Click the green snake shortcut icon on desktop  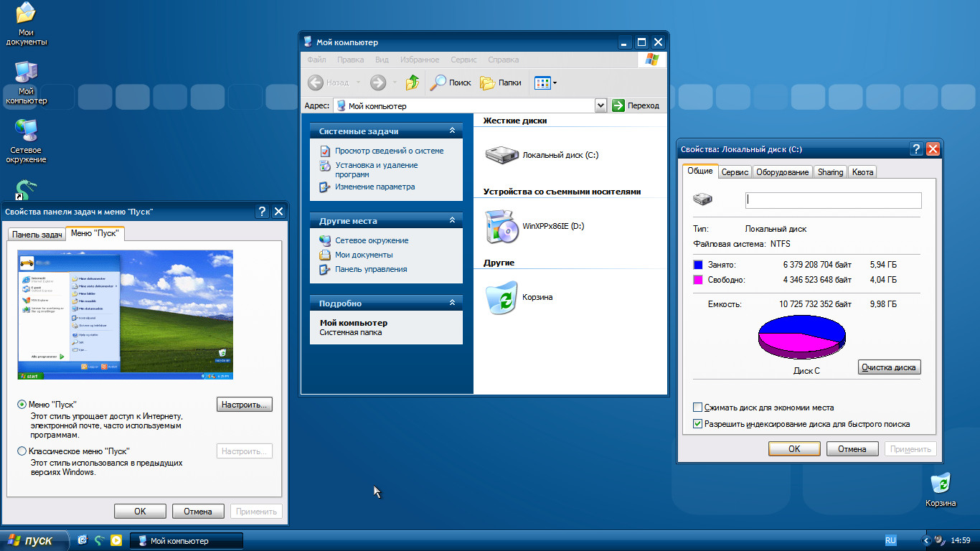(x=26, y=189)
